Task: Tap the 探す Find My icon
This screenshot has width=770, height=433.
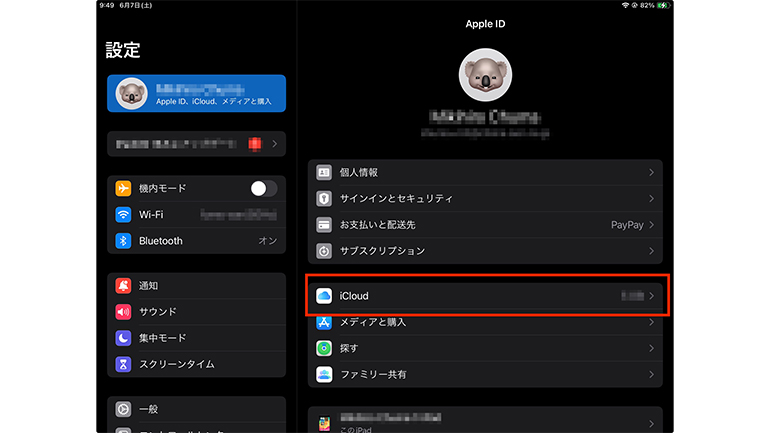Action: click(324, 348)
